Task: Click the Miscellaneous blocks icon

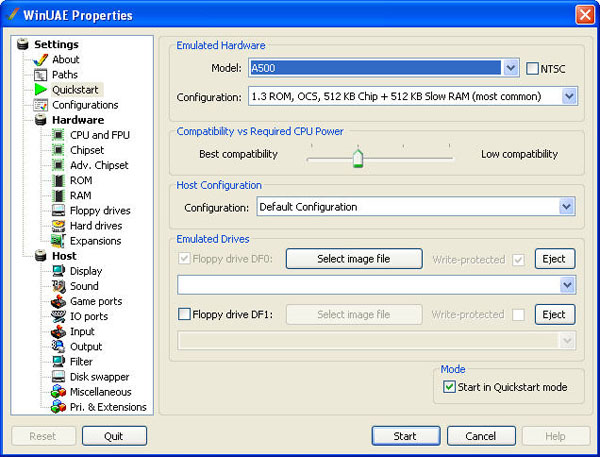Action: click(x=58, y=392)
